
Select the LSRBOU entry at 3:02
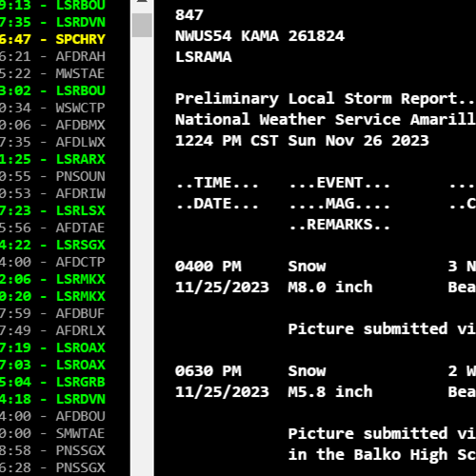[52, 90]
